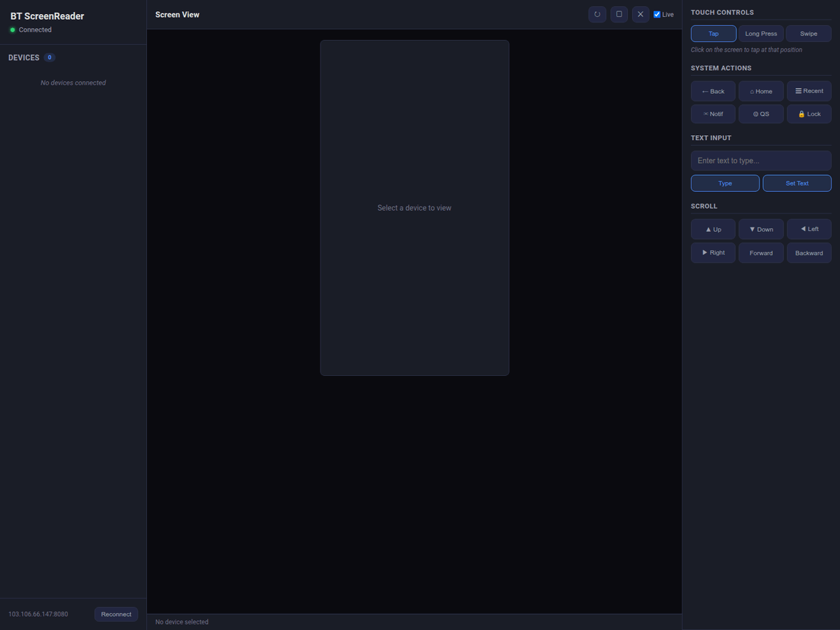
Task: Click 'Select a device to view' screen placeholder
Action: [414, 208]
